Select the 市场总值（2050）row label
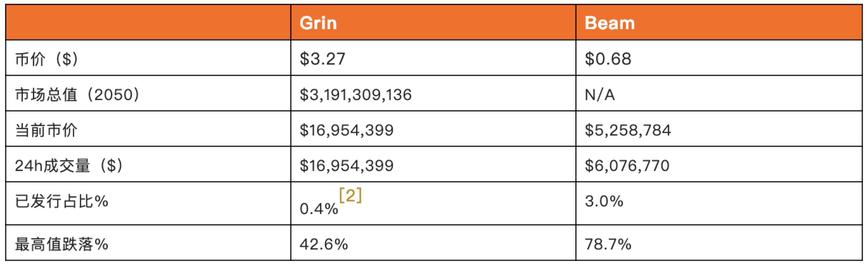Viewport: 868px width, 266px height. click(x=77, y=95)
